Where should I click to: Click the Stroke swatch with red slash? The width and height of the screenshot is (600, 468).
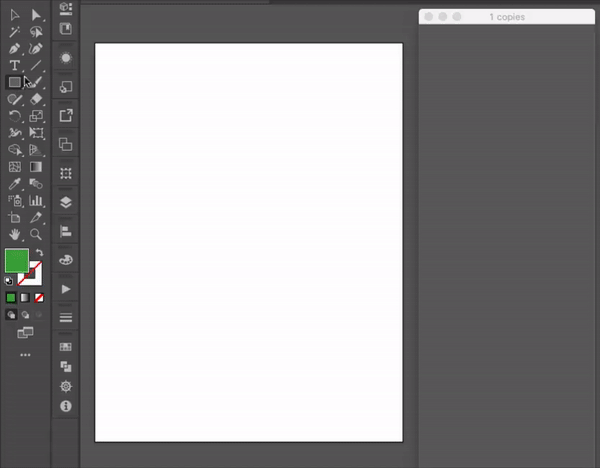tap(35, 279)
